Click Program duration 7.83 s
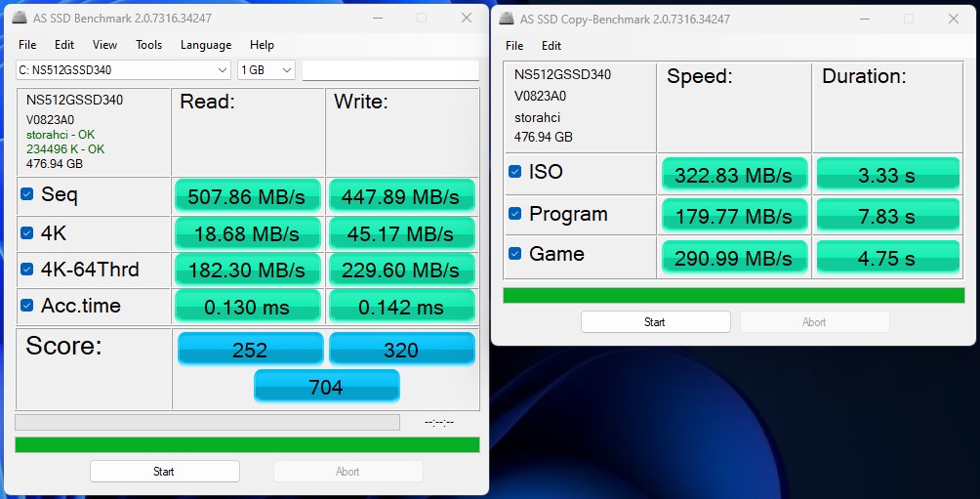 [887, 216]
